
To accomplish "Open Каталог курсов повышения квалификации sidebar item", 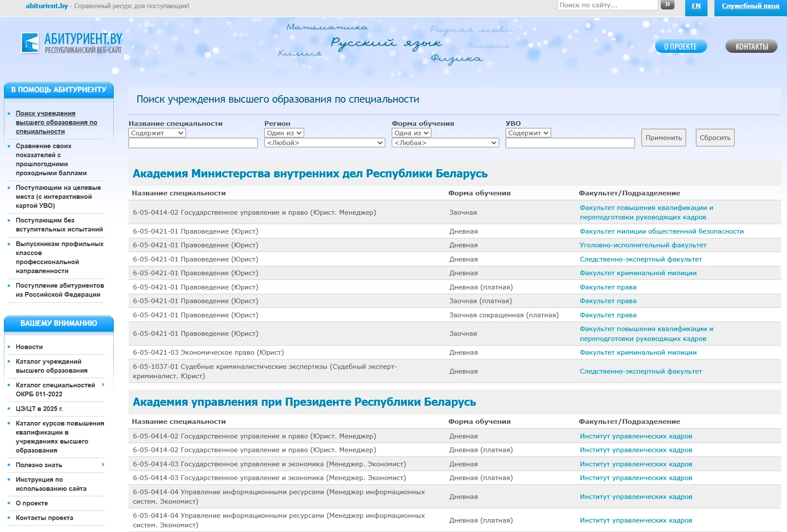I will click(x=60, y=437).
